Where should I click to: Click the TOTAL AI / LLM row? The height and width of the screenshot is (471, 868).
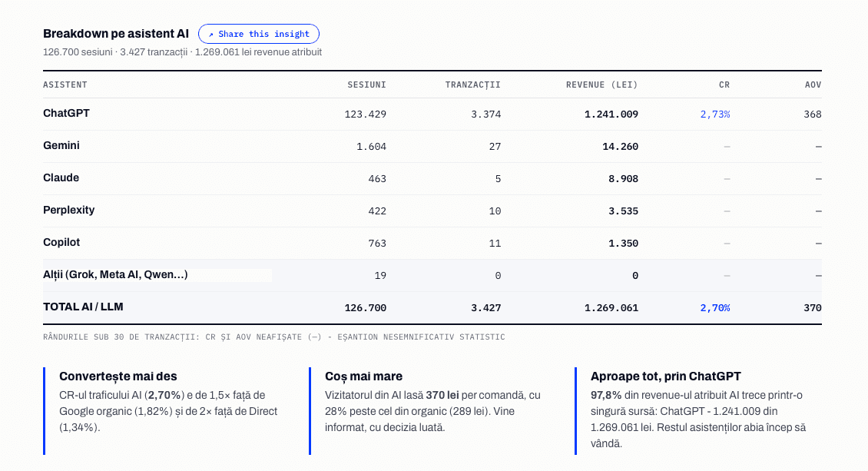tap(432, 307)
